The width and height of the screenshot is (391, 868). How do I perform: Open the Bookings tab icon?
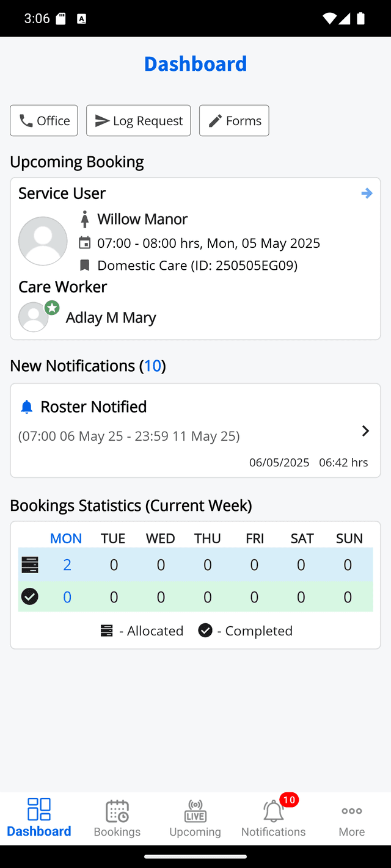pos(117,811)
